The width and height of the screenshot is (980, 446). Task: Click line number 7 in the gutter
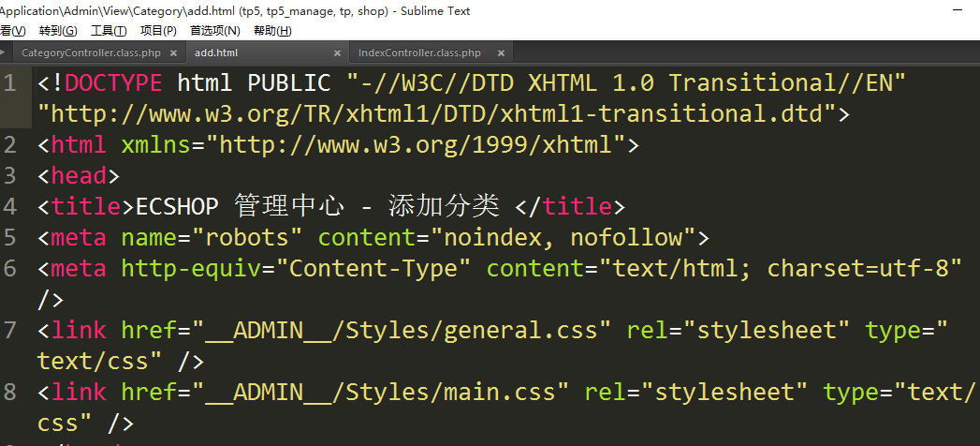(x=10, y=330)
